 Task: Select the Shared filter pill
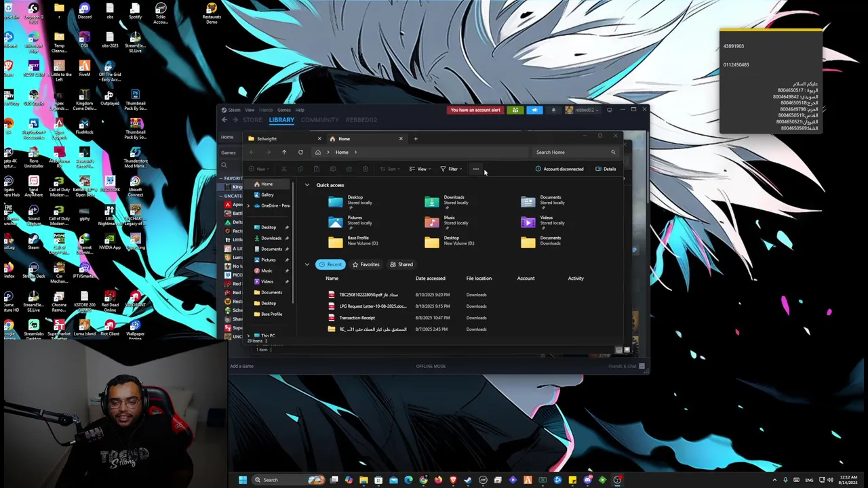coord(401,264)
